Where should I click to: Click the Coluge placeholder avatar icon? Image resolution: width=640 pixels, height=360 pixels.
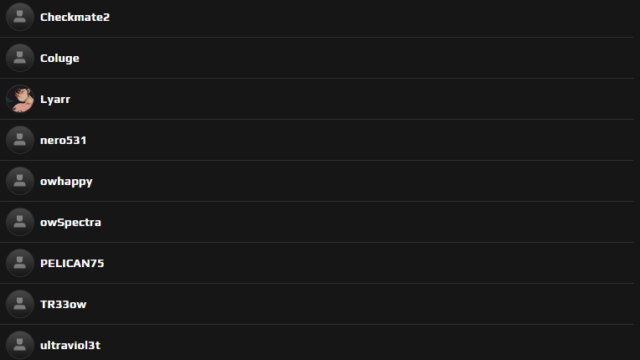pyautogui.click(x=20, y=58)
